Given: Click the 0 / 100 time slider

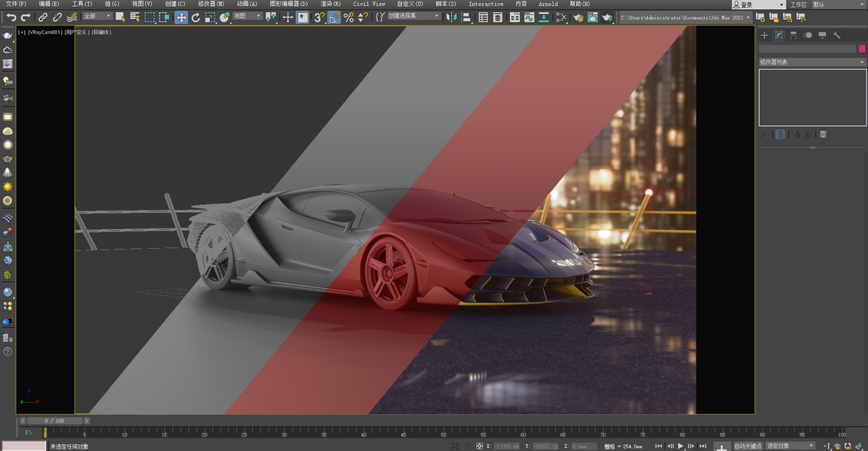Looking at the screenshot, I should (x=55, y=421).
